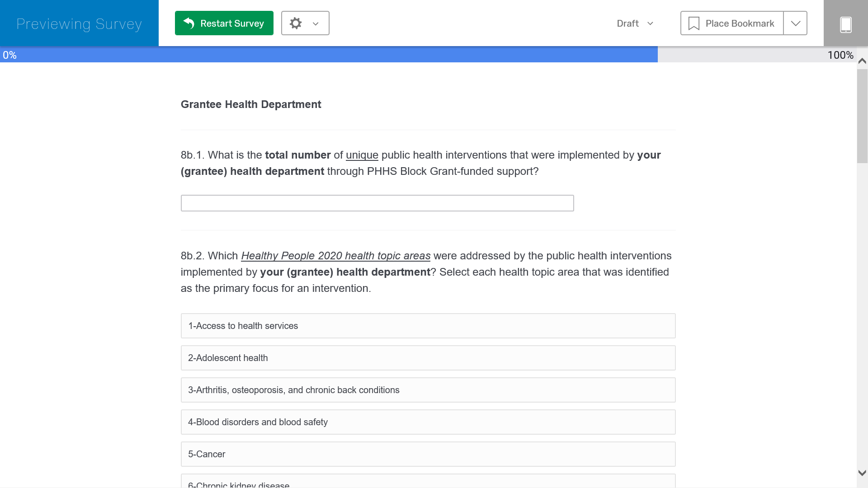This screenshot has height=488, width=868.
Task: Click the total interventions text input field
Action: point(377,203)
